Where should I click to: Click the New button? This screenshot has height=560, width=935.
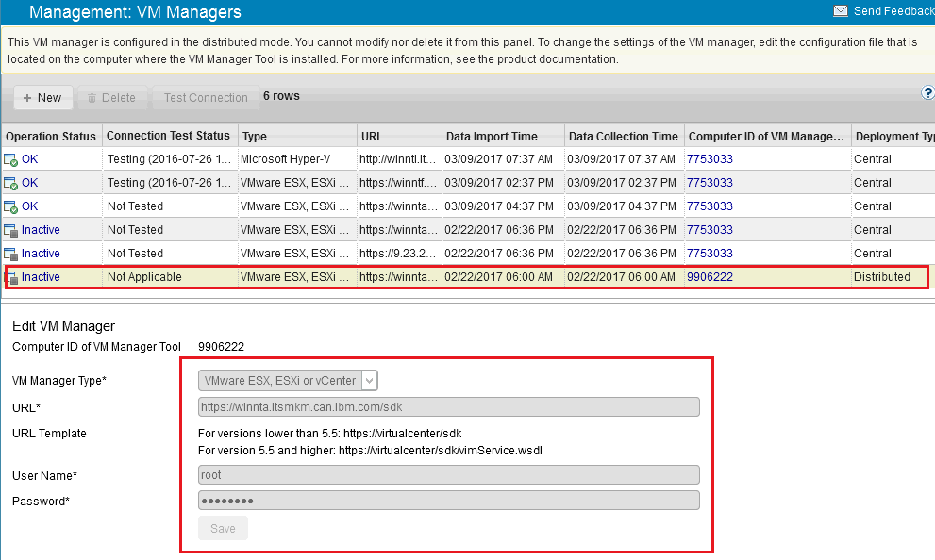[43, 98]
